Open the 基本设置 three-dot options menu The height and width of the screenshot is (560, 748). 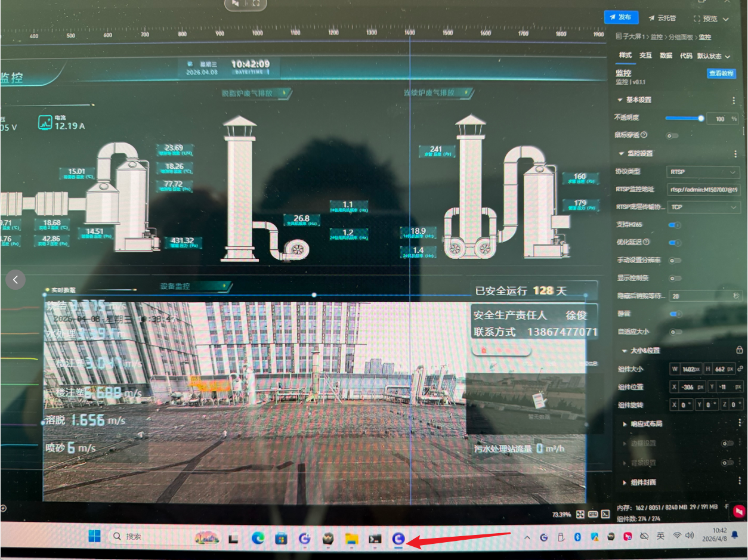click(x=734, y=100)
